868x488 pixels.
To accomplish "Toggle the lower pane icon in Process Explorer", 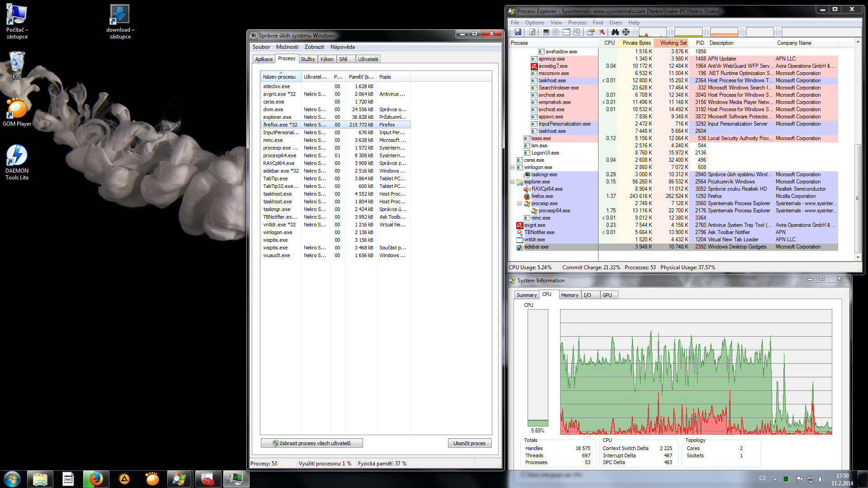I will point(566,32).
